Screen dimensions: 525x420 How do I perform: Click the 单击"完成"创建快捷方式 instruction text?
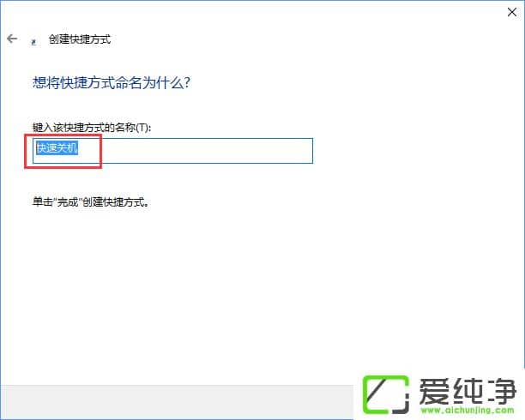91,201
